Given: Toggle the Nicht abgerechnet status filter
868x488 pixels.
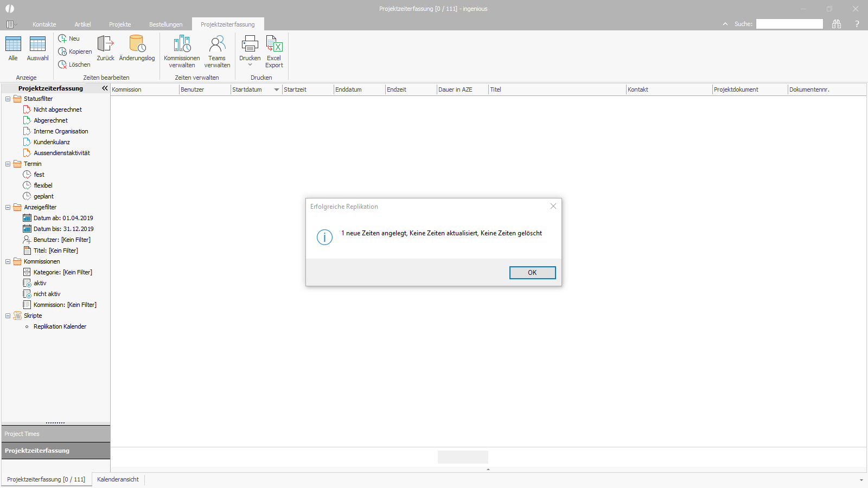Looking at the screenshot, I should pyautogui.click(x=58, y=110).
